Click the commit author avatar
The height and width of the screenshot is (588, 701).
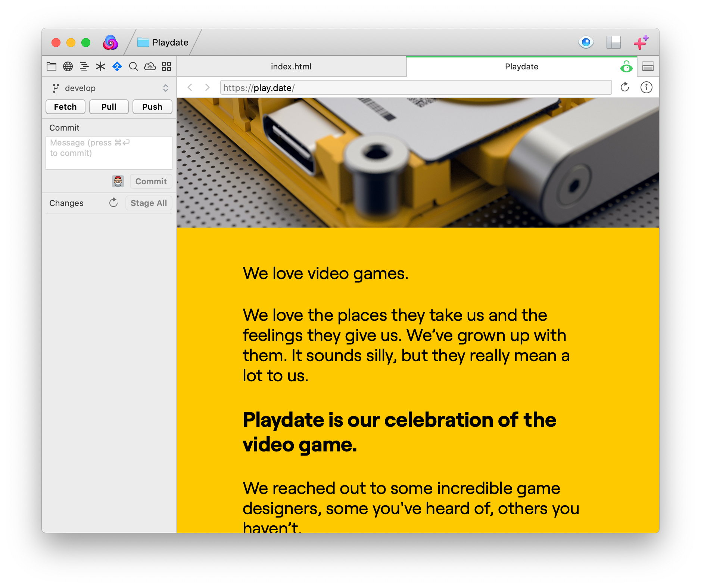pyautogui.click(x=118, y=181)
